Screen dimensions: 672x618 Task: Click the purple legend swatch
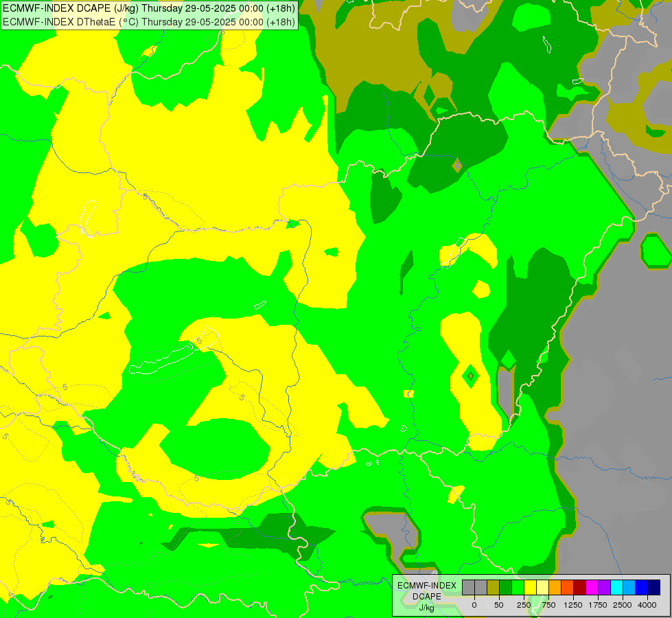point(604,587)
